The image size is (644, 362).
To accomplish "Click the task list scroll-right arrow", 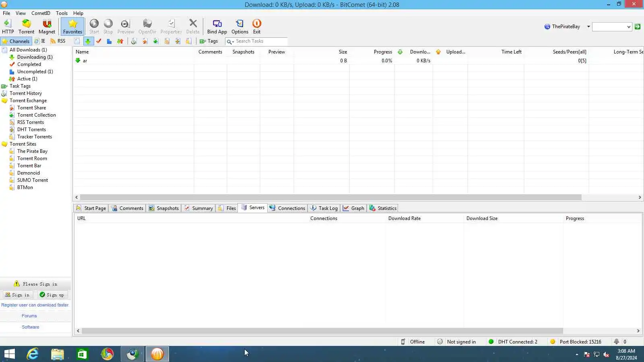I will tap(640, 197).
